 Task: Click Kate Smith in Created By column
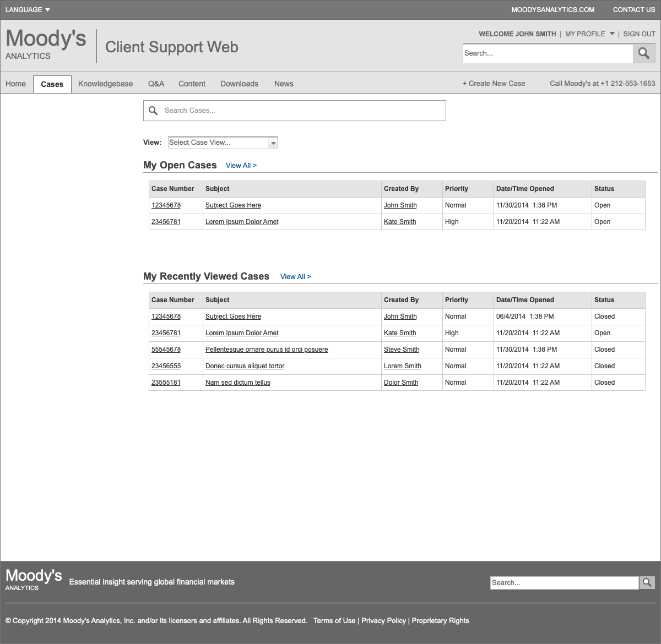(400, 221)
